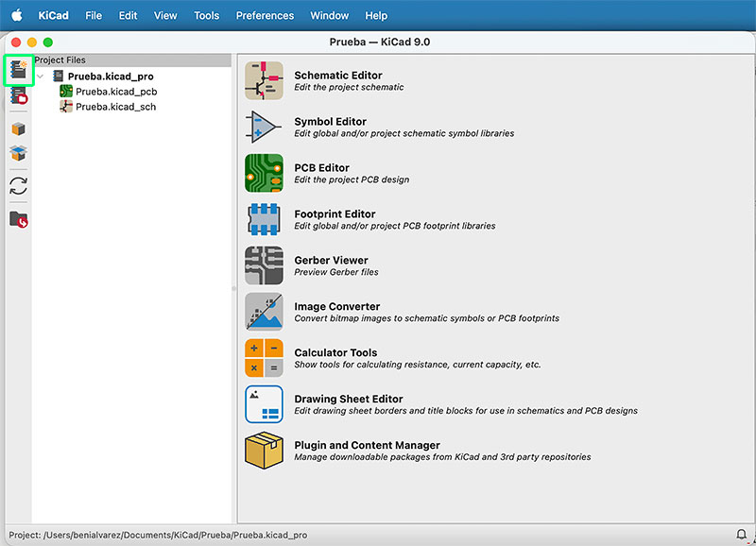Click the Calculator Tools title text

coord(335,352)
